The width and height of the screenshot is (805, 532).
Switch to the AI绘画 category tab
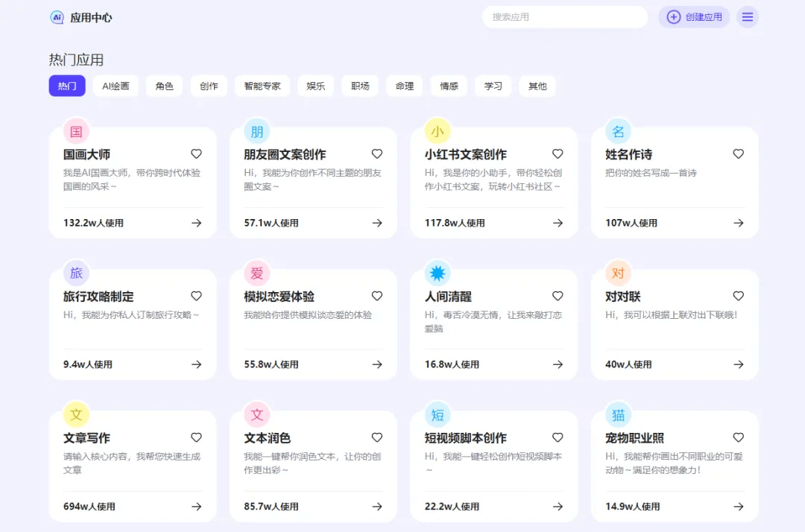116,86
